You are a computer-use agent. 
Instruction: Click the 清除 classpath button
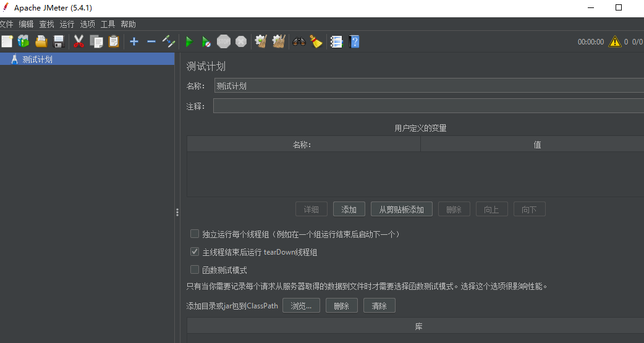[x=379, y=306]
